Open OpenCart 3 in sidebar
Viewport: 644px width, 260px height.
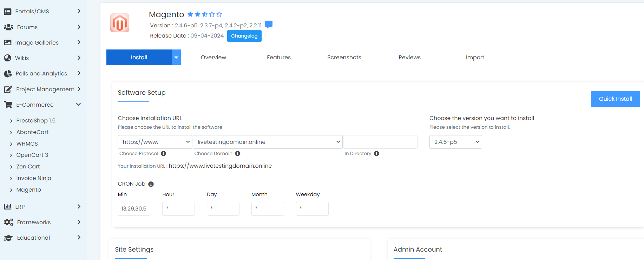click(x=32, y=155)
